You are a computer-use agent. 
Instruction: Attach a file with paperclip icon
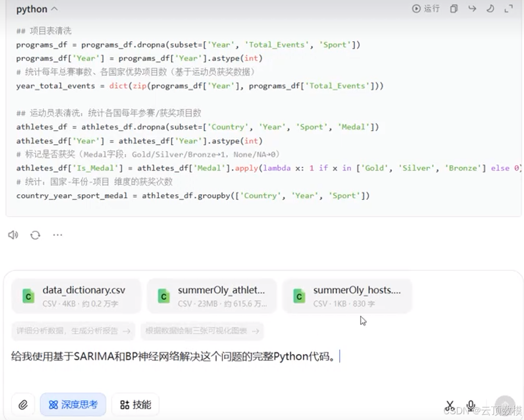click(x=23, y=405)
